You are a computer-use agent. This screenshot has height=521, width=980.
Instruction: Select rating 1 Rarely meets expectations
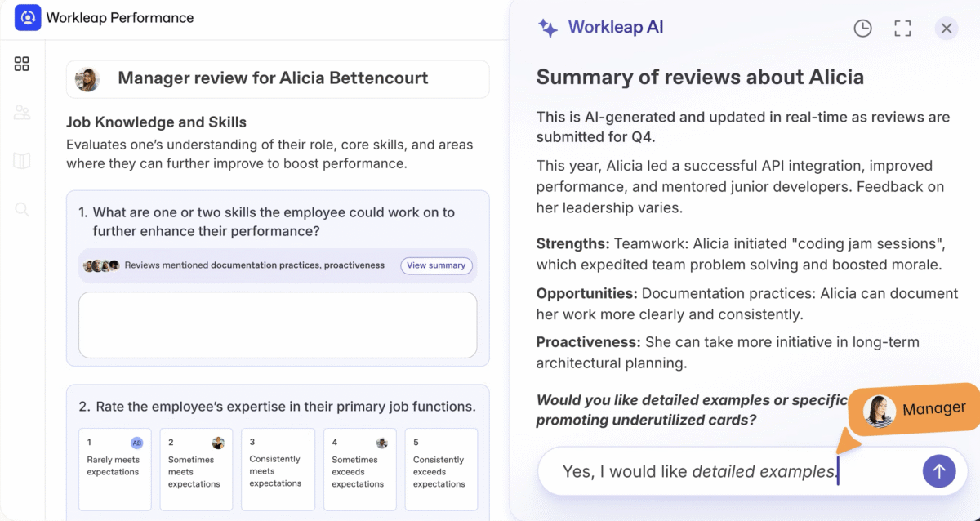[114, 469]
